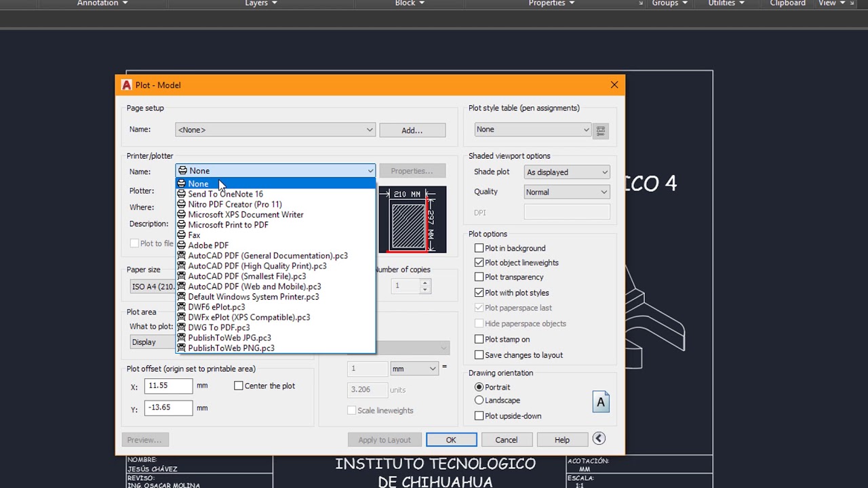The image size is (868, 488).
Task: Toggle Plot with plot styles checkbox
Action: point(479,292)
